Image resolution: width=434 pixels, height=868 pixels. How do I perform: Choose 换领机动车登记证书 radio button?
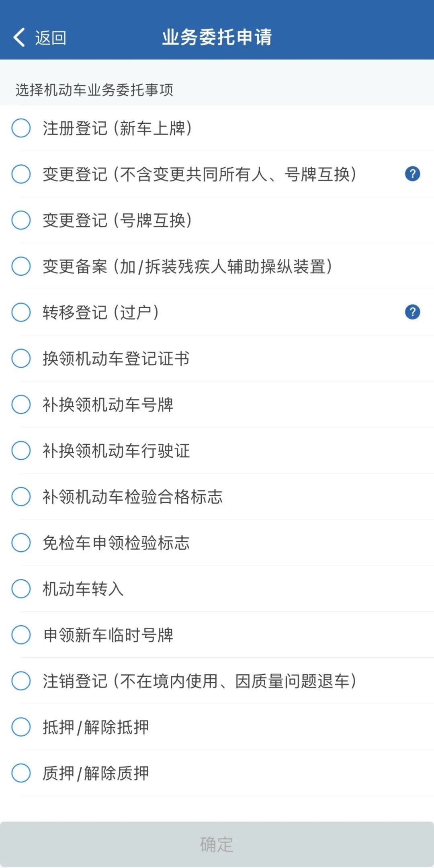coord(21,358)
